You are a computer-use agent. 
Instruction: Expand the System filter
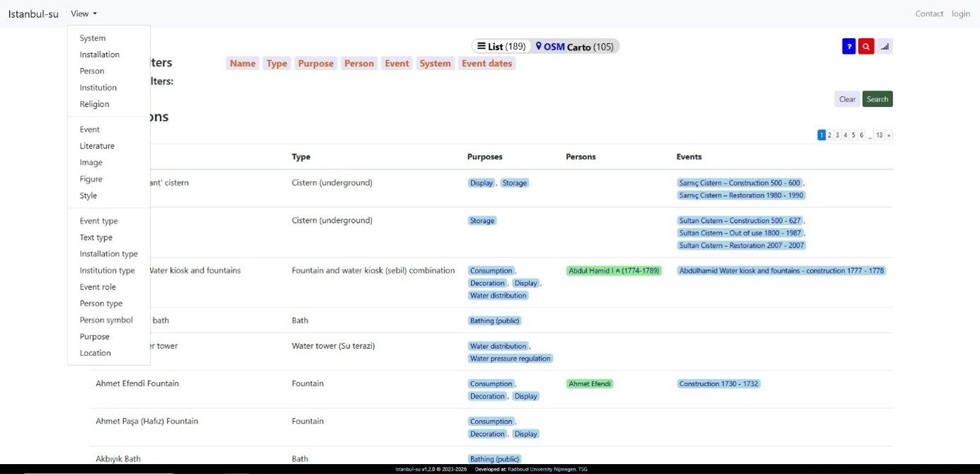point(435,64)
